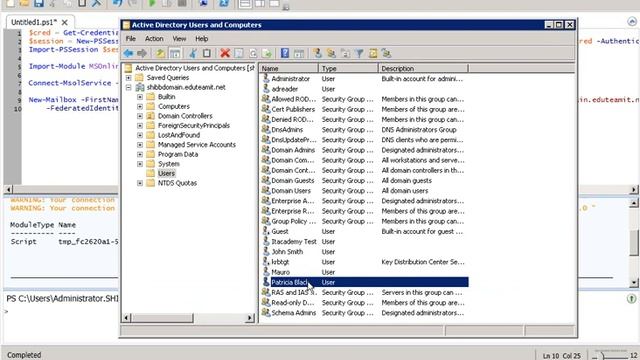Delete selected object with red X icon
Screen dimensions: 640x360
[x=225, y=53]
